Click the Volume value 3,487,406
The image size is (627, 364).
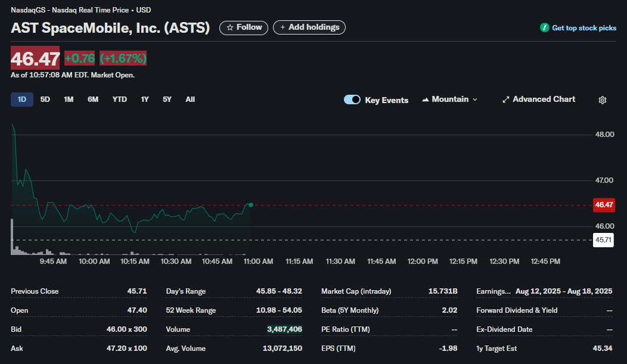pyautogui.click(x=285, y=329)
